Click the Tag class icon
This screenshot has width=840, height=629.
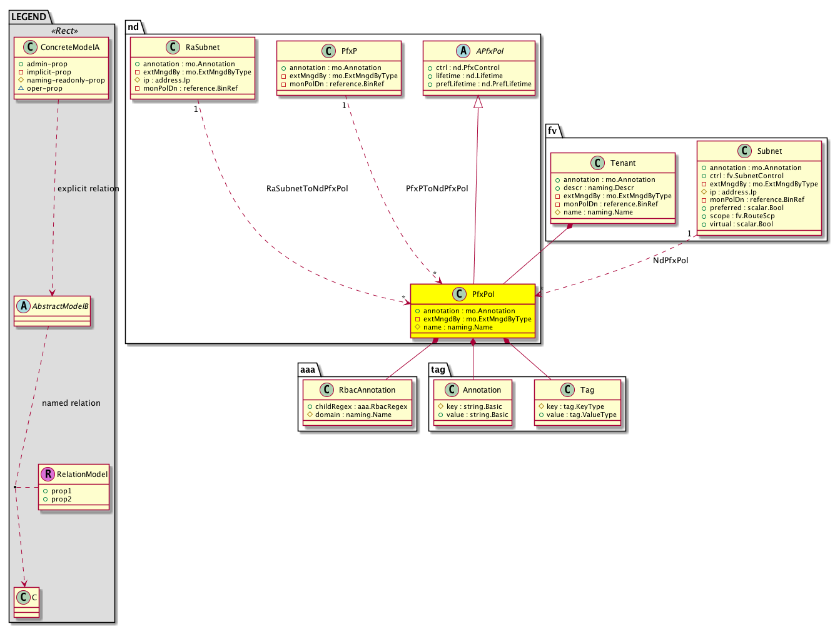tap(568, 390)
